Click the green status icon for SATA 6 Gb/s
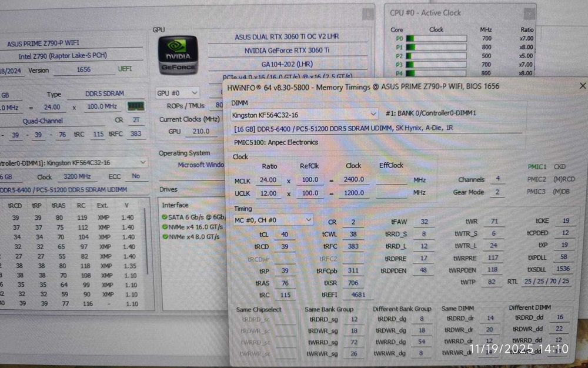This screenshot has height=368, width=588. (x=164, y=217)
